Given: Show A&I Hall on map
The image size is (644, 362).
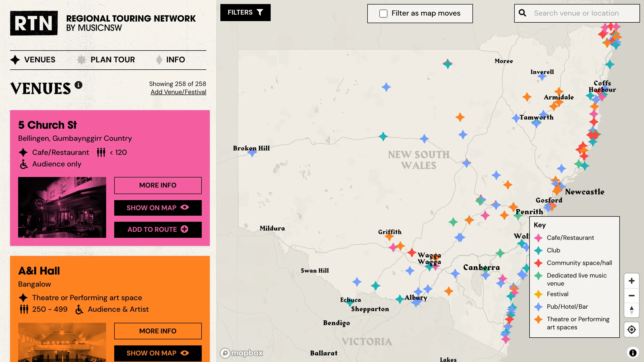Looking at the screenshot, I should pyautogui.click(x=158, y=353).
